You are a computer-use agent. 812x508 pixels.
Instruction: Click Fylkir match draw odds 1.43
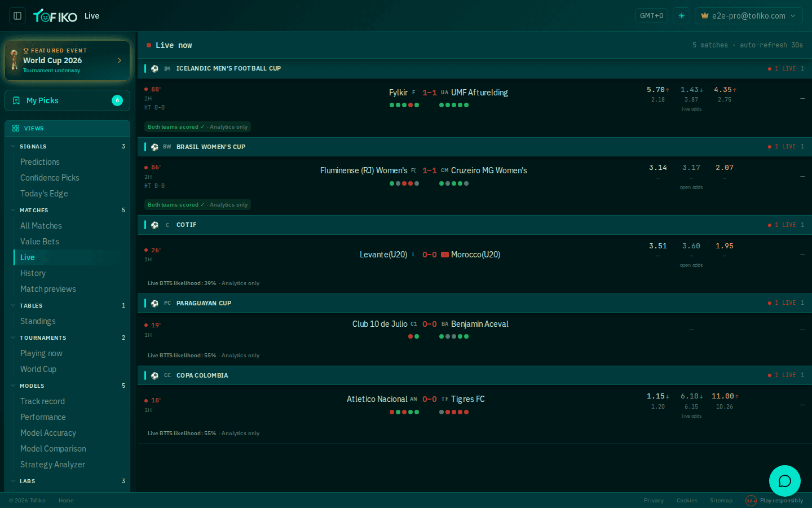point(691,90)
